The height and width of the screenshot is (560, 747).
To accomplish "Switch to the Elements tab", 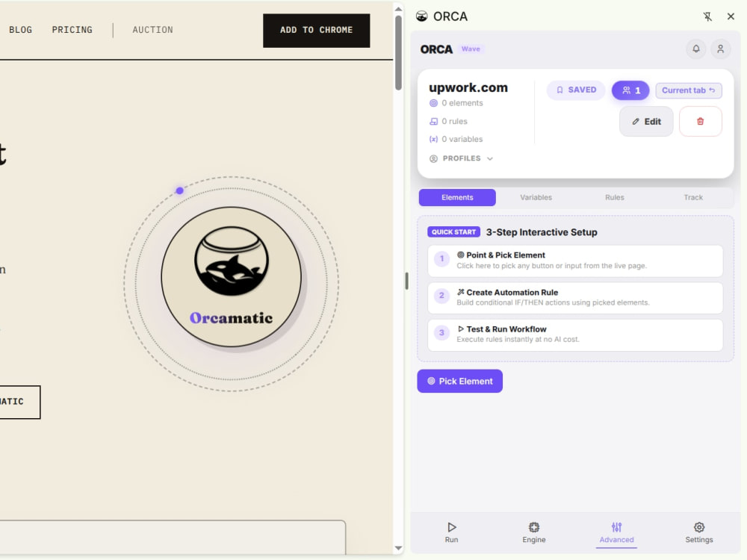I will coord(457,198).
